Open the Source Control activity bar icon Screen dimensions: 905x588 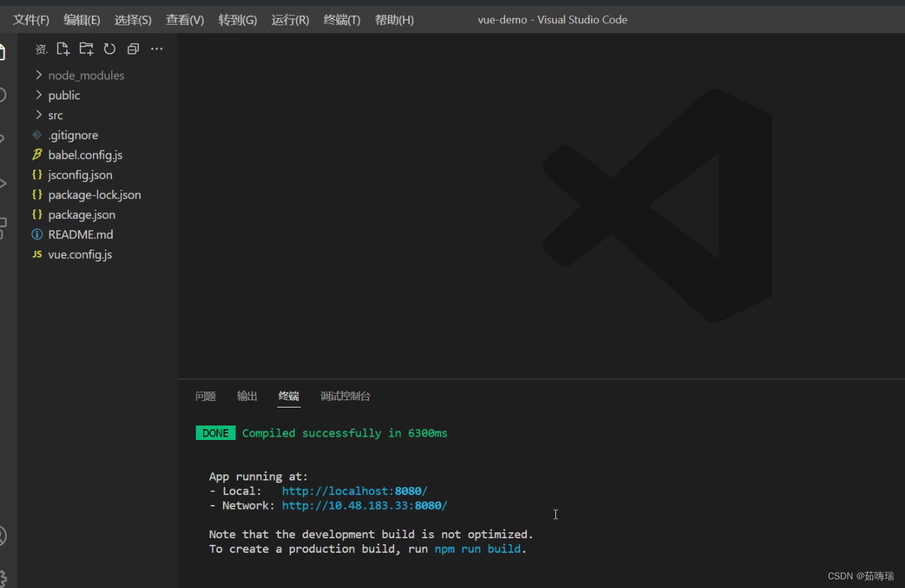point(3,139)
